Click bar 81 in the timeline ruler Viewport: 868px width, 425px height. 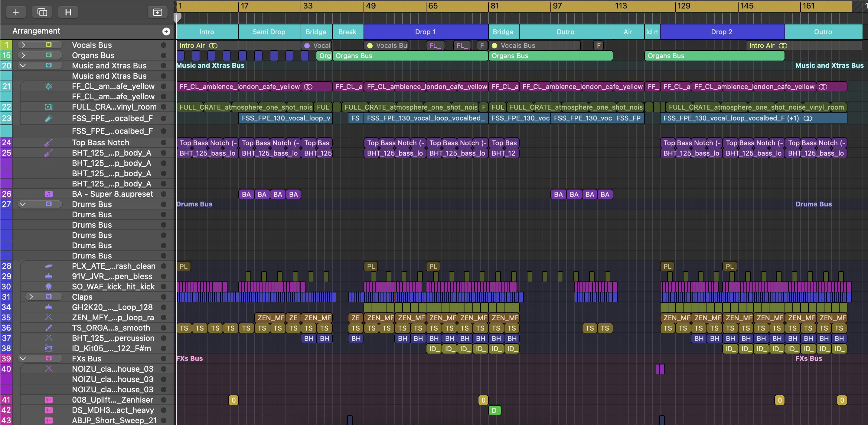(494, 6)
